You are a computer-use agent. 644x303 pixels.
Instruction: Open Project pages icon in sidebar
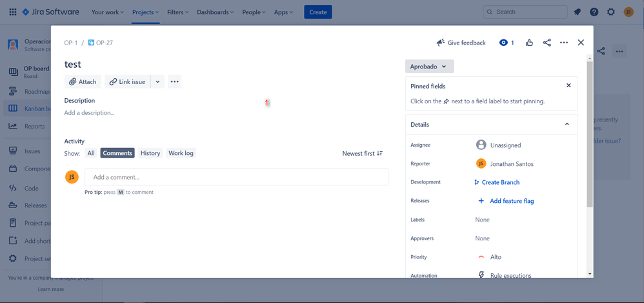tap(13, 223)
